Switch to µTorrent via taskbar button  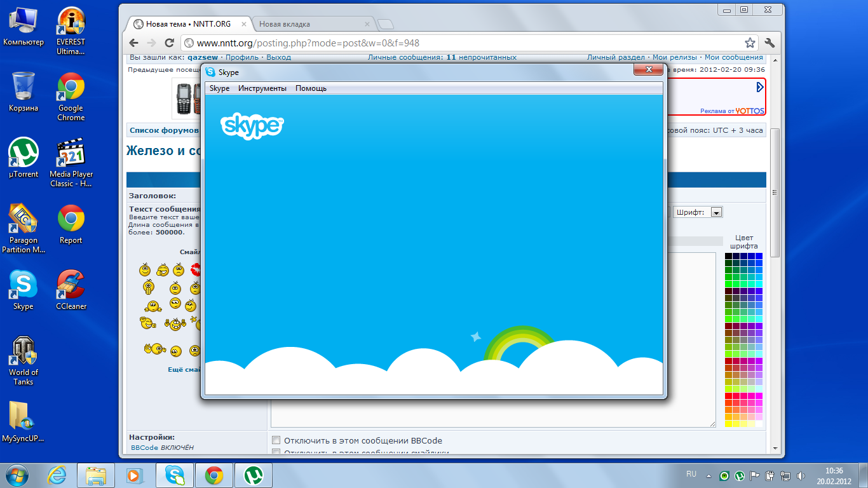click(x=254, y=475)
